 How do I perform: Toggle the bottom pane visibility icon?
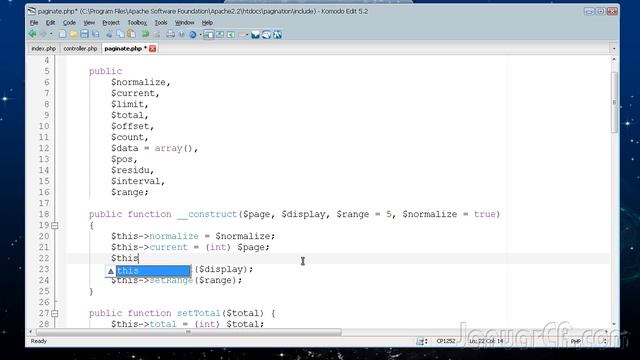click(220, 35)
